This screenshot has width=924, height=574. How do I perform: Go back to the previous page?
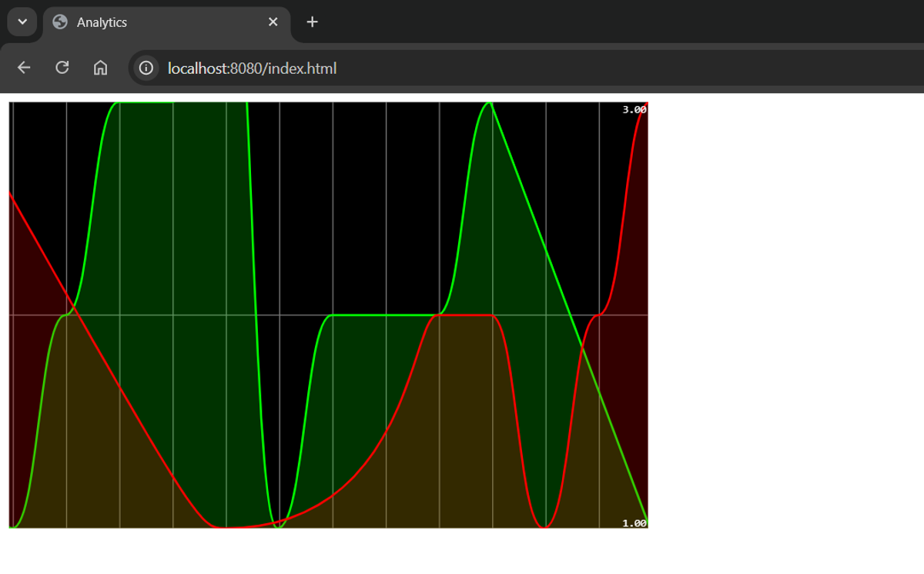[x=24, y=68]
